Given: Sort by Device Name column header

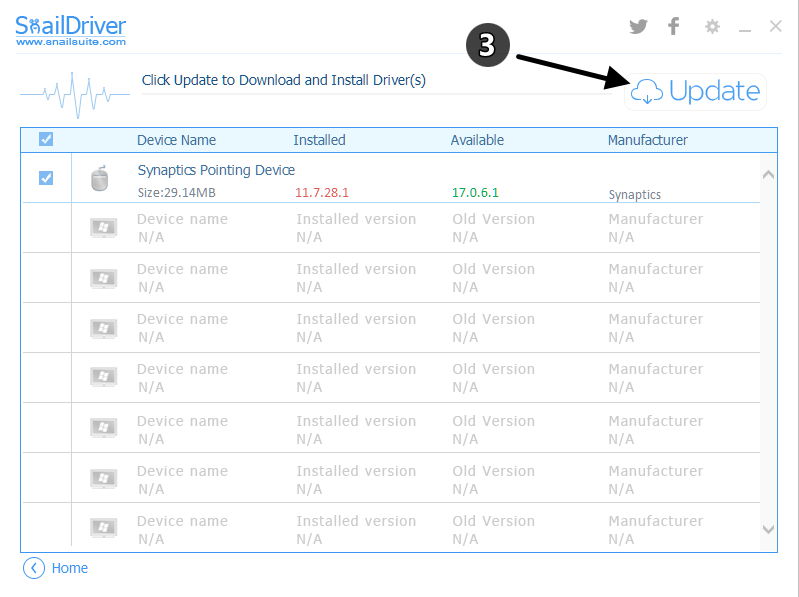Looking at the screenshot, I should pos(176,140).
